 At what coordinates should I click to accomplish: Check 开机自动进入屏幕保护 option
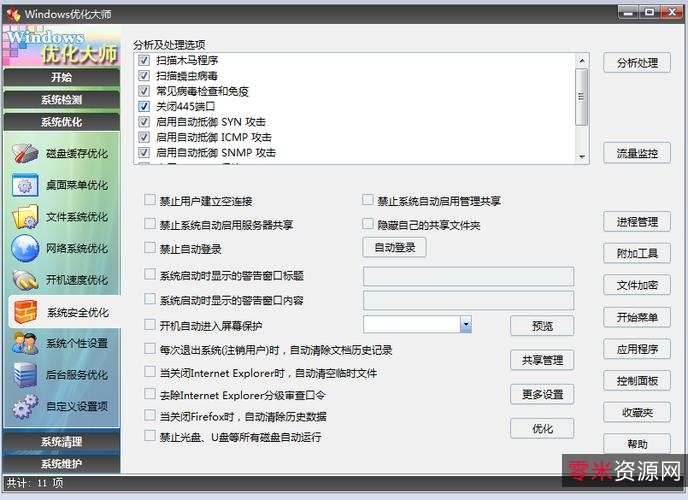pos(150,325)
